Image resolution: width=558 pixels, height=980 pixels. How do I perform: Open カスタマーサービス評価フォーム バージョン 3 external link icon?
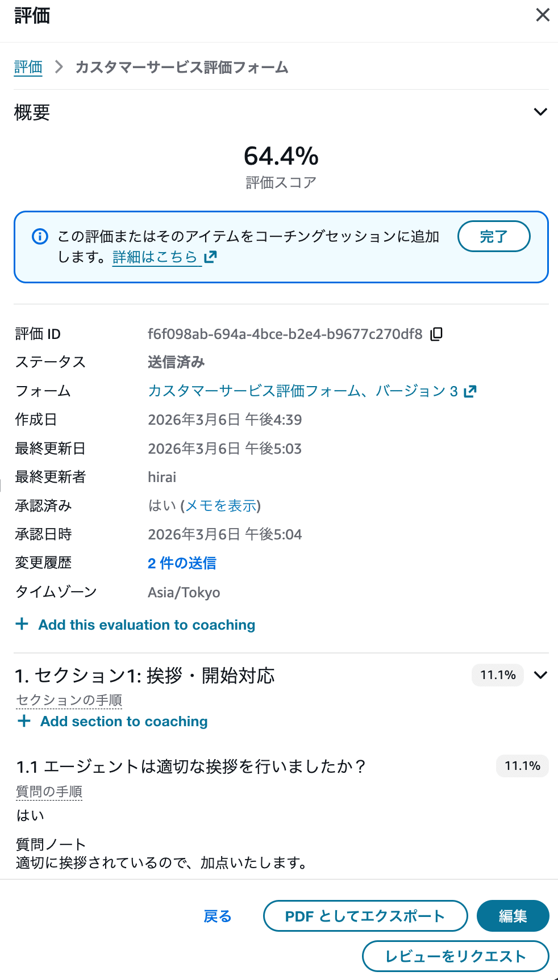pos(469,391)
